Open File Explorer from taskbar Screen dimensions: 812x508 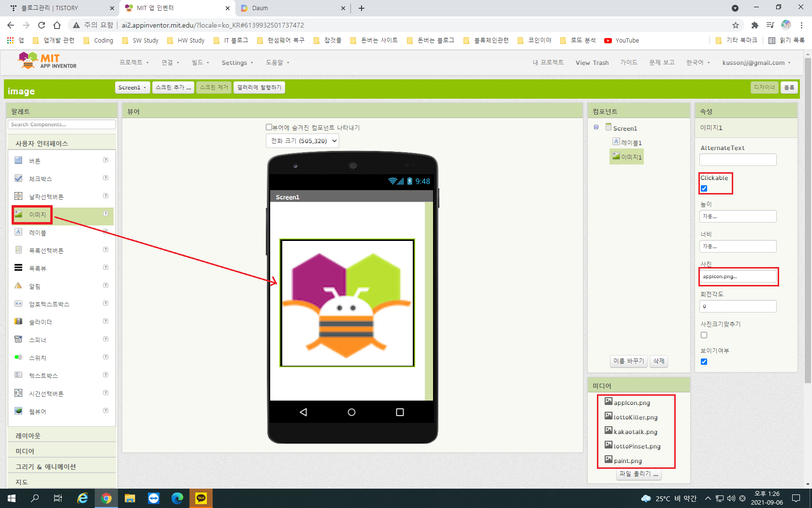(130, 498)
